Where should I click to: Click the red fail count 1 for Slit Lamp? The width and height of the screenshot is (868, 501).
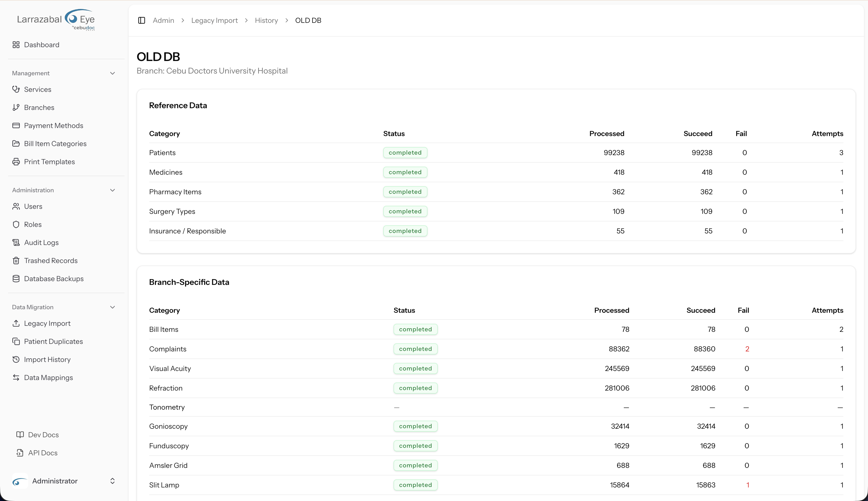747,485
